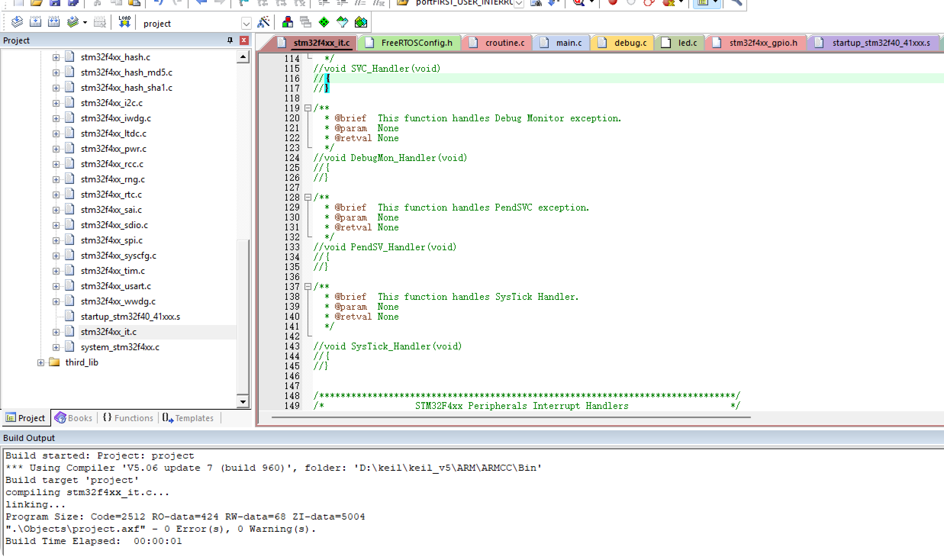Click the editor horizontal scrollbar
Viewport: 944px width, 560px height.
[x=511, y=417]
